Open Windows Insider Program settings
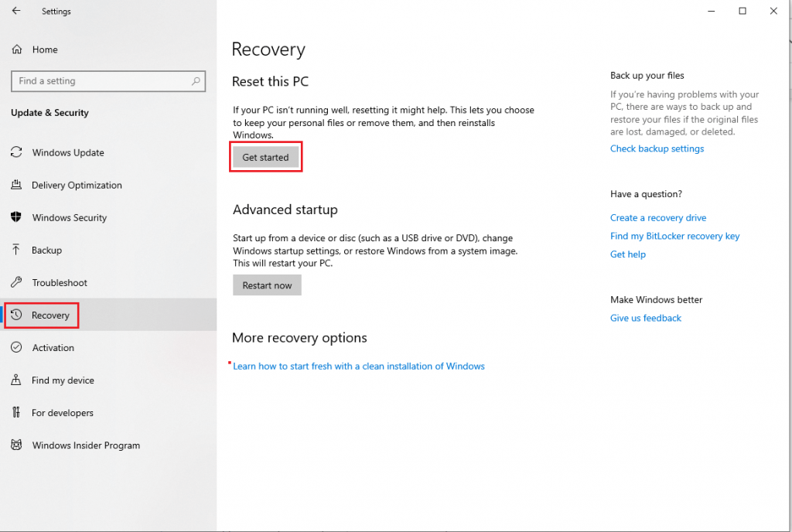This screenshot has height=532, width=792. (86, 445)
